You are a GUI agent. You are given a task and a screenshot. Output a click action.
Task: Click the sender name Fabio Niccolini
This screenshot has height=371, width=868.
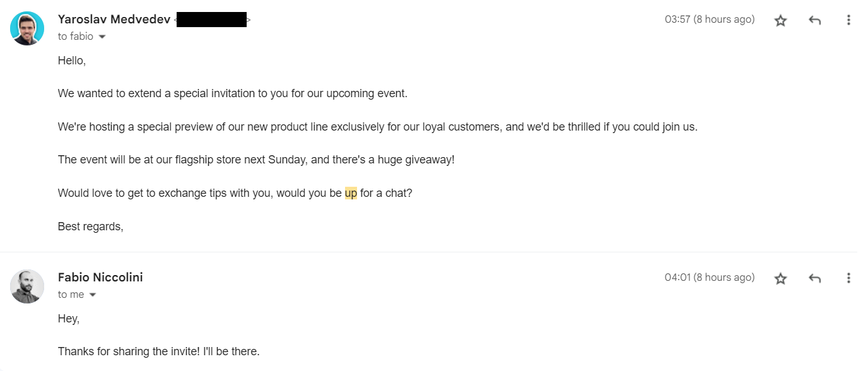click(x=100, y=278)
